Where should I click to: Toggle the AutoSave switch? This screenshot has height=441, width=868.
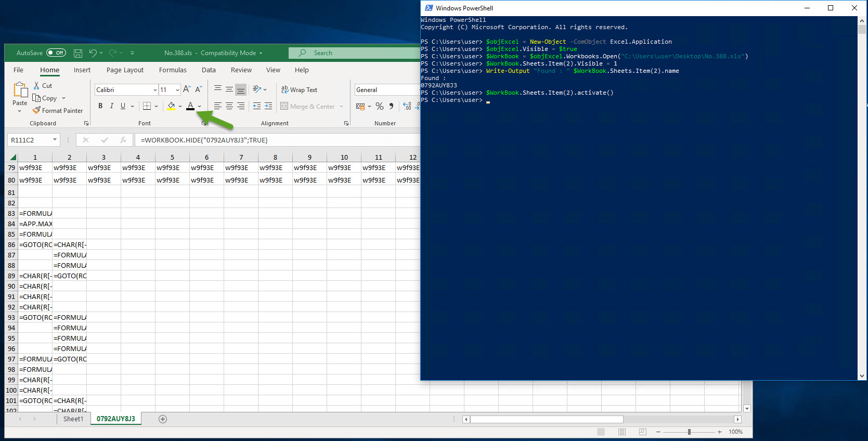pos(56,53)
